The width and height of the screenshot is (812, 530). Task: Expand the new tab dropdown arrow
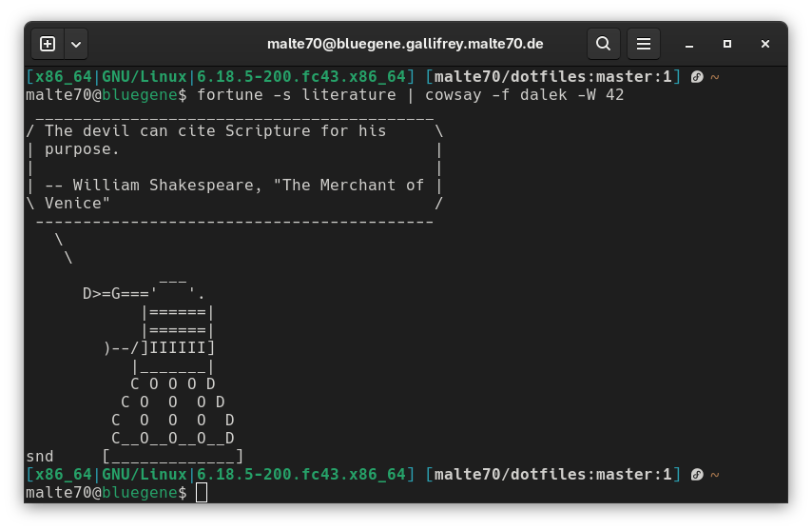point(75,44)
